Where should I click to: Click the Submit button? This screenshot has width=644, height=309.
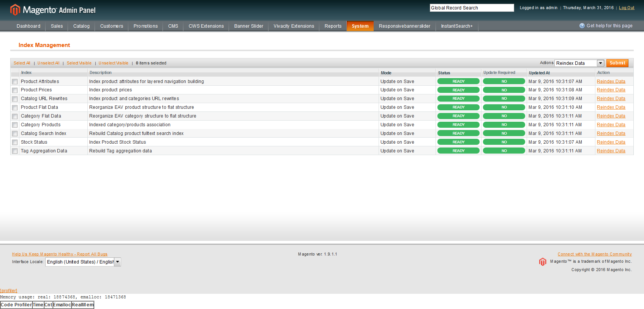click(617, 63)
